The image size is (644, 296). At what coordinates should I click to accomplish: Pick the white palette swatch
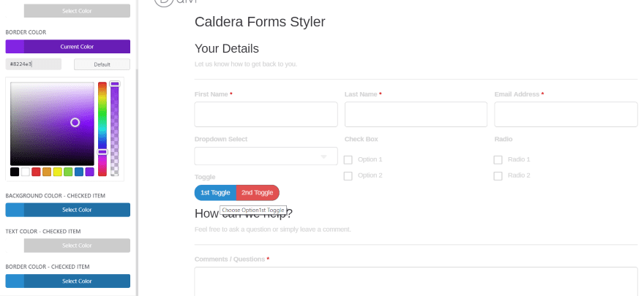coord(26,172)
